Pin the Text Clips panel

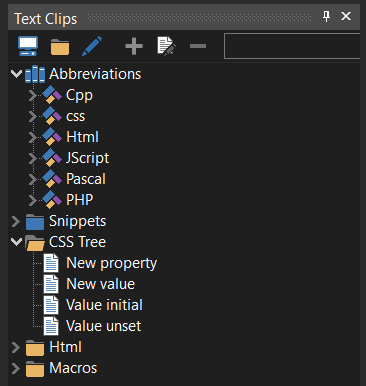[326, 16]
